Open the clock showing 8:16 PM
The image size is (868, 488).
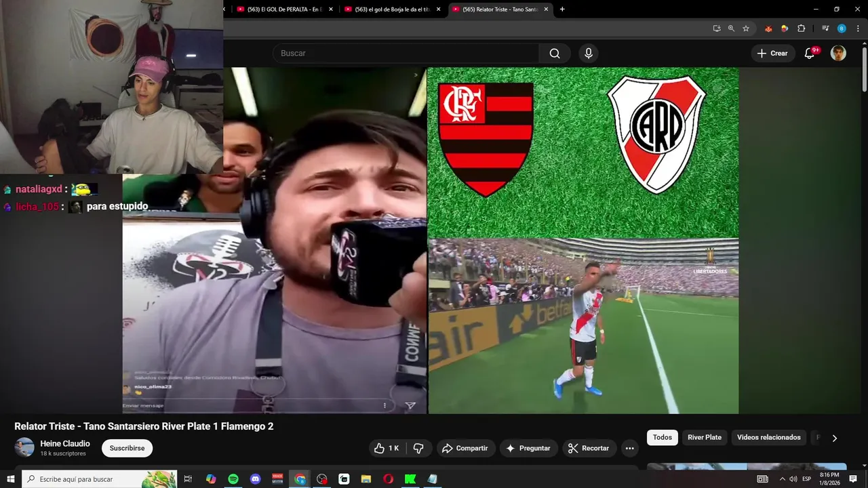coord(829,479)
